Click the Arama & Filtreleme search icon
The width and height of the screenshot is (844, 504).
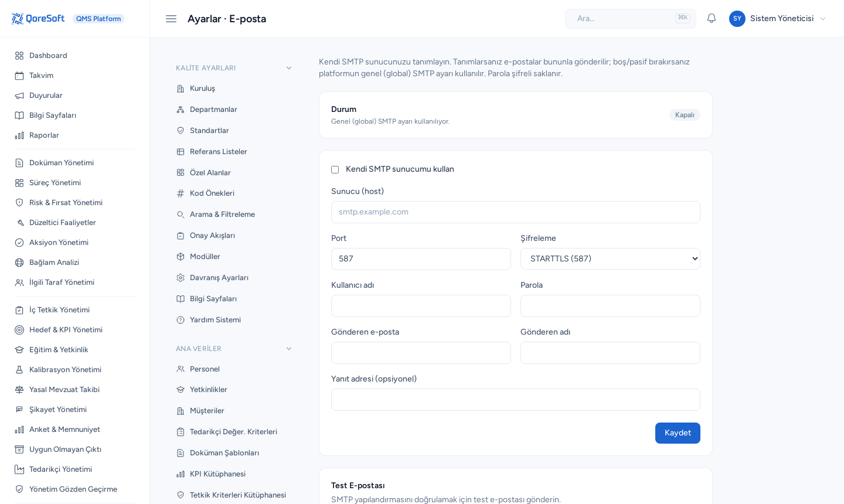(181, 214)
